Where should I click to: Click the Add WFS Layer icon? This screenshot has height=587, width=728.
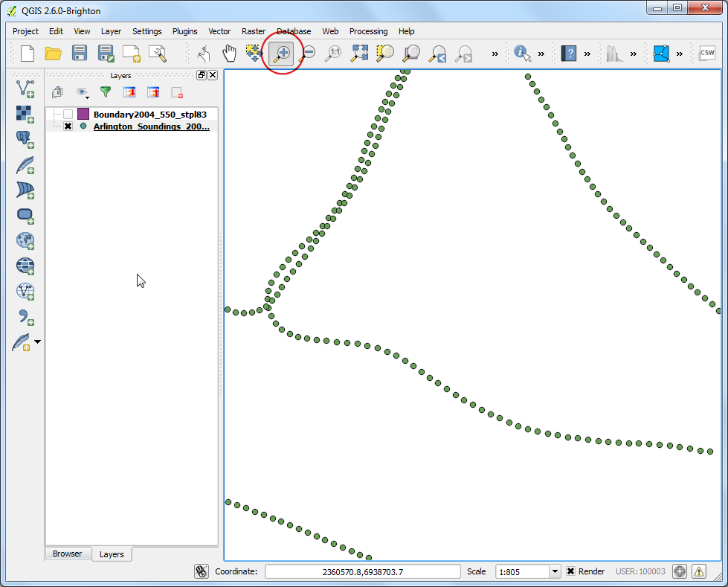click(x=25, y=291)
